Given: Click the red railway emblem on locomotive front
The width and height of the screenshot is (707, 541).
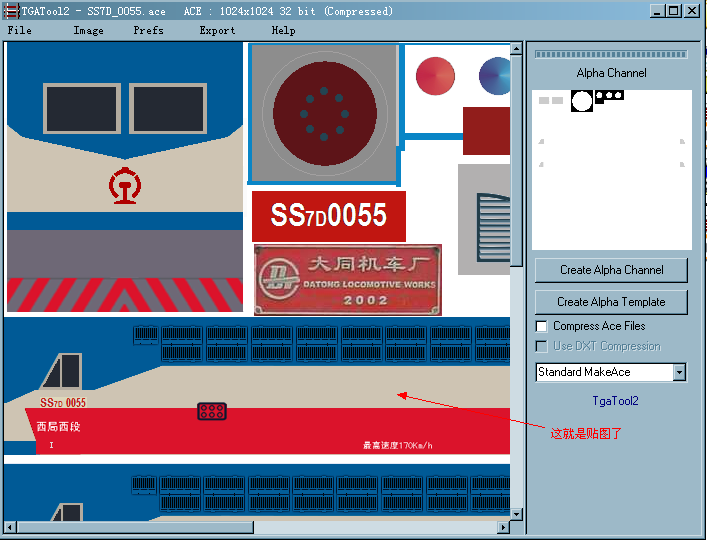Looking at the screenshot, I should [124, 185].
